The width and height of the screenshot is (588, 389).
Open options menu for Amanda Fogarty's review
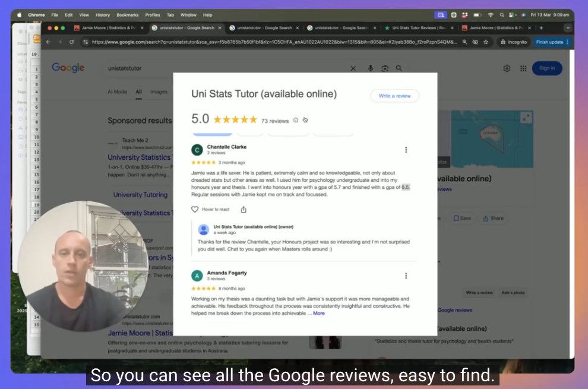click(x=406, y=276)
